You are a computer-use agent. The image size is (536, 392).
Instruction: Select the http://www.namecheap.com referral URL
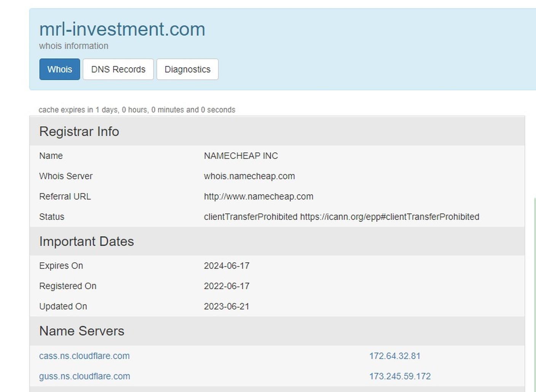click(x=258, y=196)
